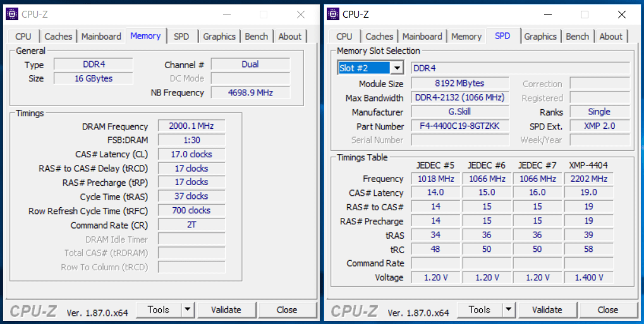This screenshot has width=644, height=324.
Task: Open SPD tab in left CPU-Z window
Action: pyautogui.click(x=181, y=36)
